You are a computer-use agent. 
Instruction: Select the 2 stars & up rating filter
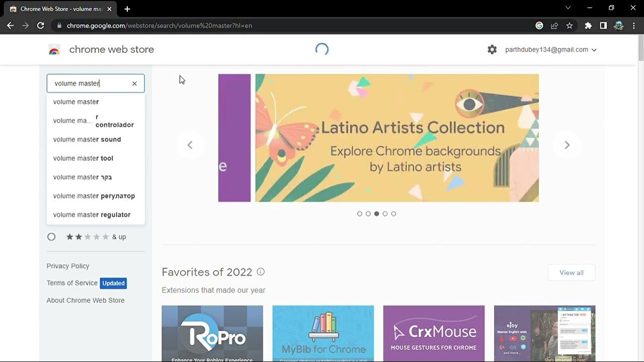(51, 237)
